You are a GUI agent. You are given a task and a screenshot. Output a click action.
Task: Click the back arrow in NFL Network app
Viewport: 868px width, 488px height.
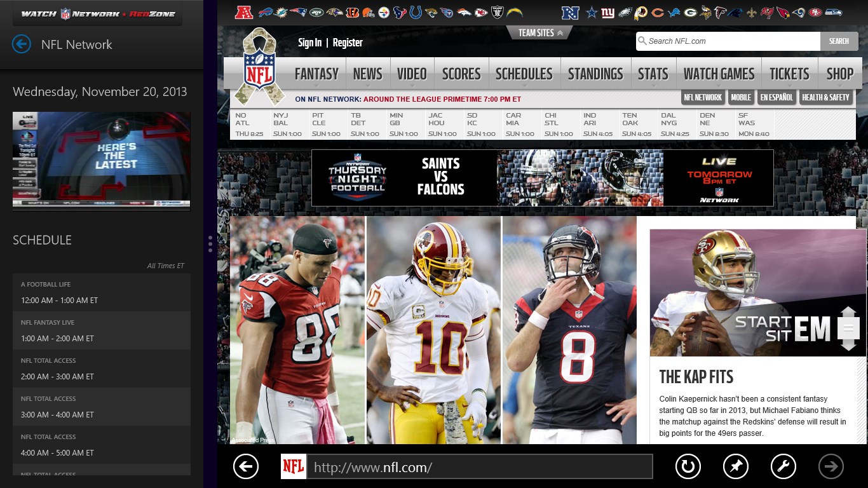(x=21, y=44)
